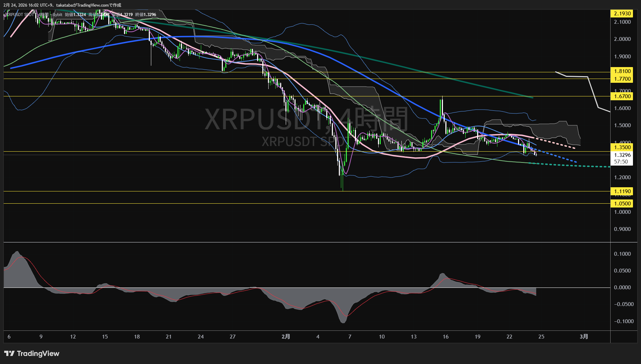Click the 0.1000 indicator axis value

622,254
